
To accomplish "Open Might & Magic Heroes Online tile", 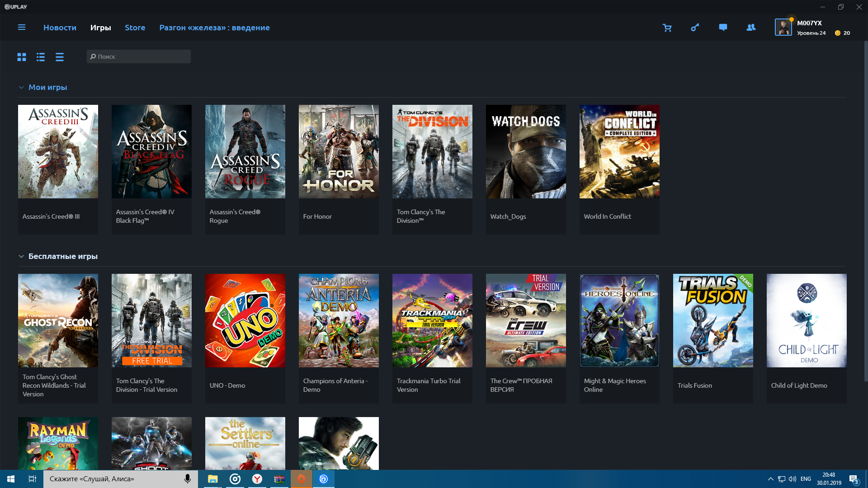I will pos(619,338).
